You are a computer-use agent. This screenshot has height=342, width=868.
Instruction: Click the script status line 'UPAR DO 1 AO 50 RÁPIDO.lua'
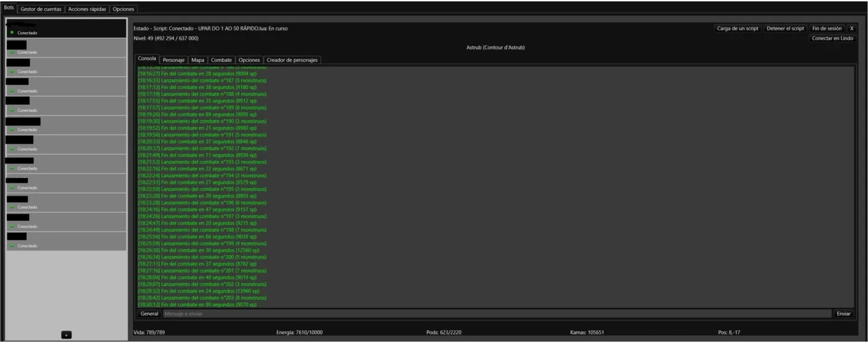210,28
